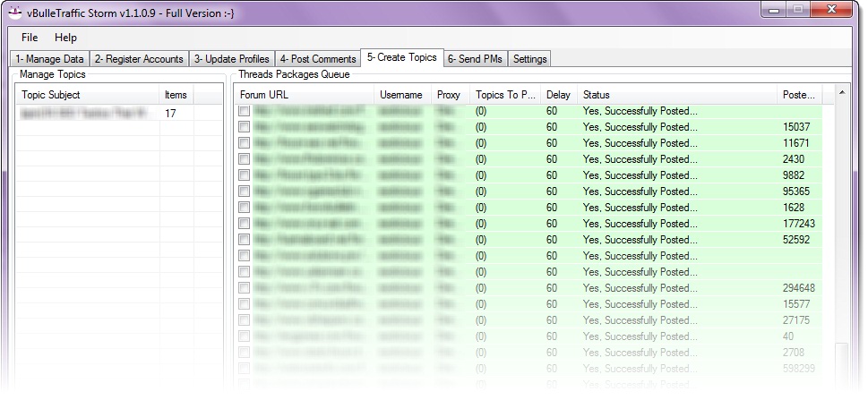
Task: Click the vBulleTraffic Storm app icon
Action: (x=15, y=11)
